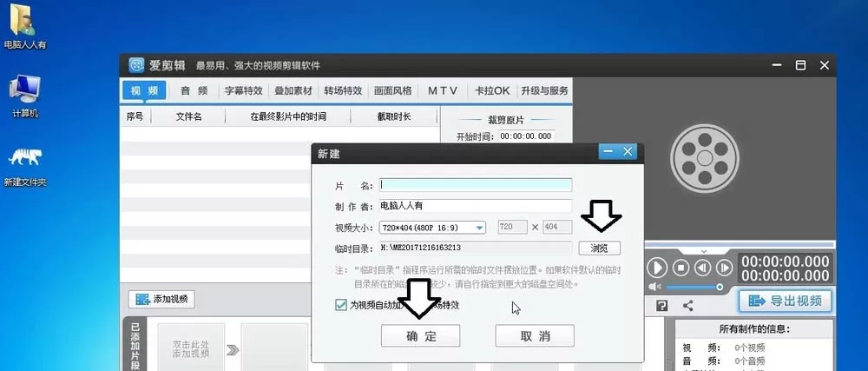This screenshot has height=371, width=868.
Task: Click the 浏览 browse button
Action: 600,248
